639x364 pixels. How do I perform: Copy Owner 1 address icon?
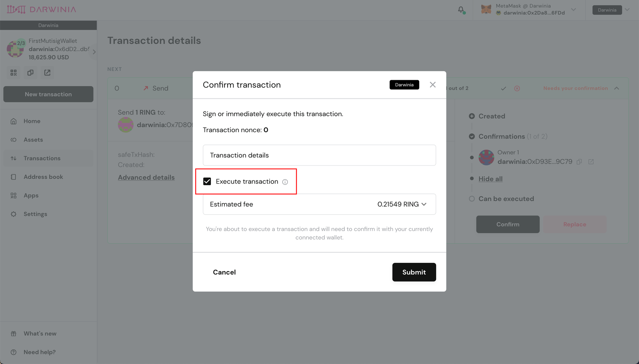coord(579,162)
